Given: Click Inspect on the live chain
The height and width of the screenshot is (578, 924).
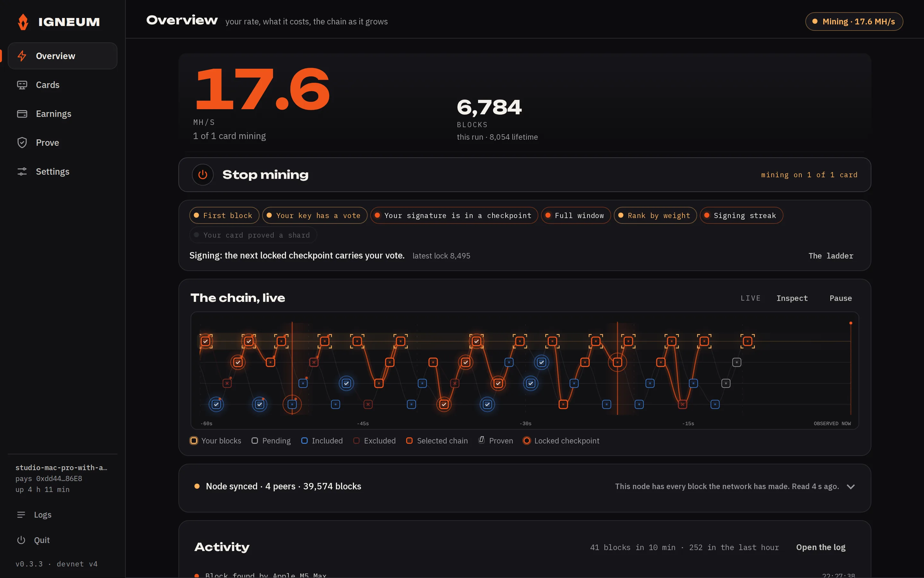Looking at the screenshot, I should click(792, 298).
